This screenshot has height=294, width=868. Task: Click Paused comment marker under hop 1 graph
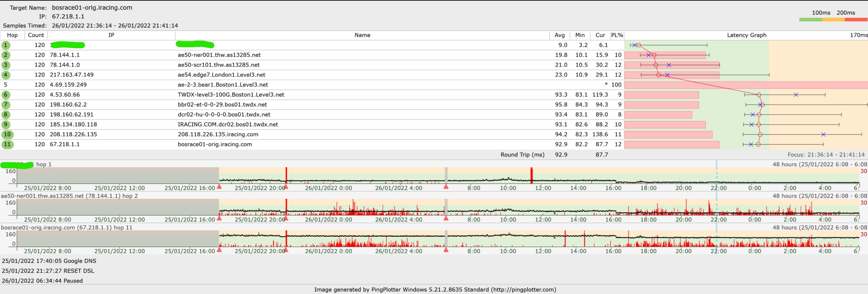[x=446, y=186]
